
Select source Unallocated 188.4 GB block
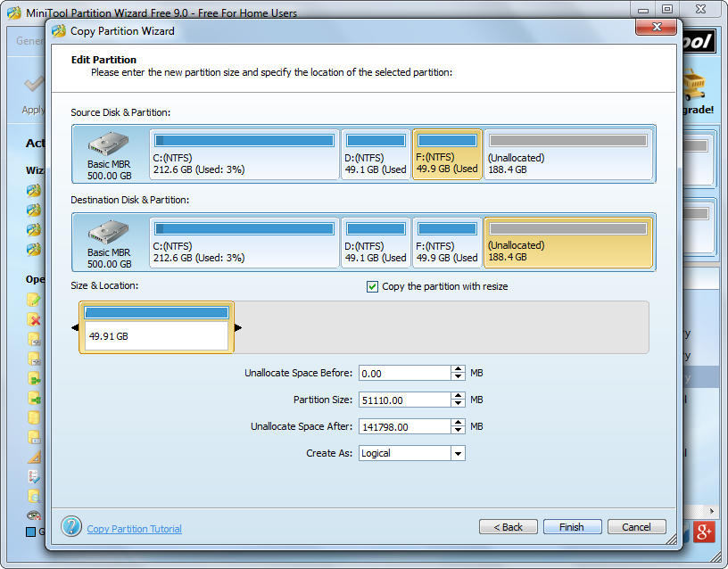click(568, 154)
